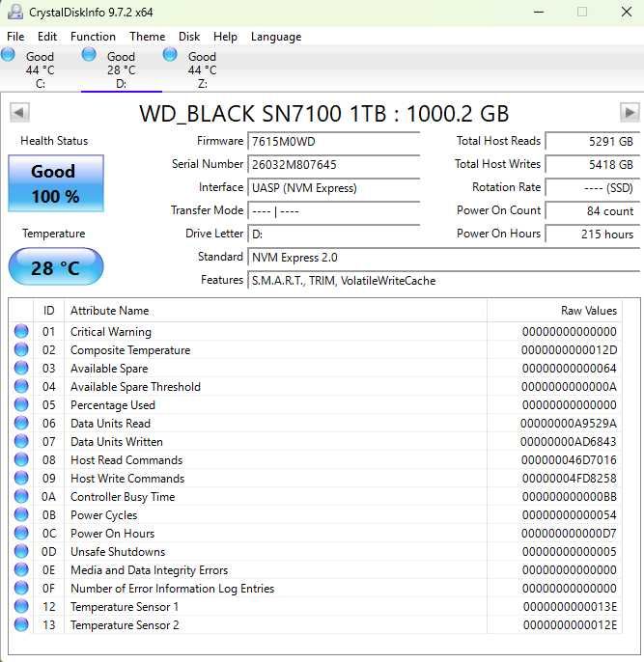Click the Firmware field 7615M0WD

[x=334, y=142]
